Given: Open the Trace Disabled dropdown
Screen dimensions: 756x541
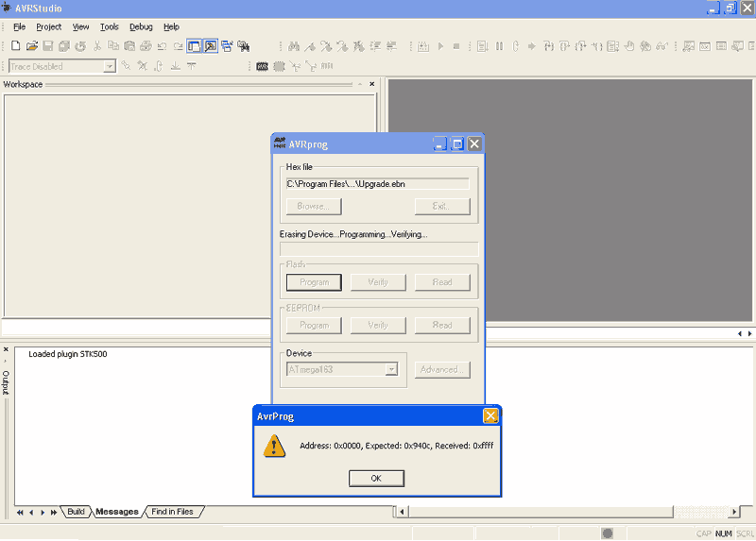Looking at the screenshot, I should [x=110, y=66].
